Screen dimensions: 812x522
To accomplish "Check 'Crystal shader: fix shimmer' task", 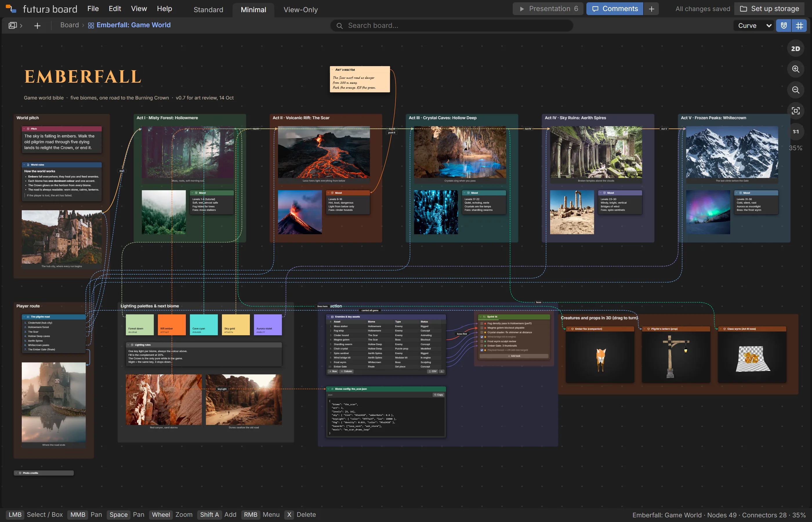I will [x=482, y=333].
